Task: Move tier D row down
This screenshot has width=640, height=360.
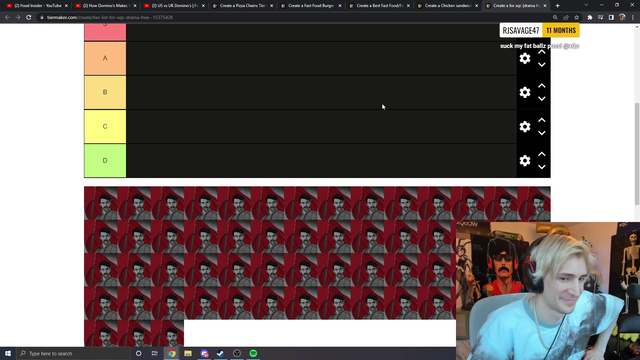Action: 542,167
